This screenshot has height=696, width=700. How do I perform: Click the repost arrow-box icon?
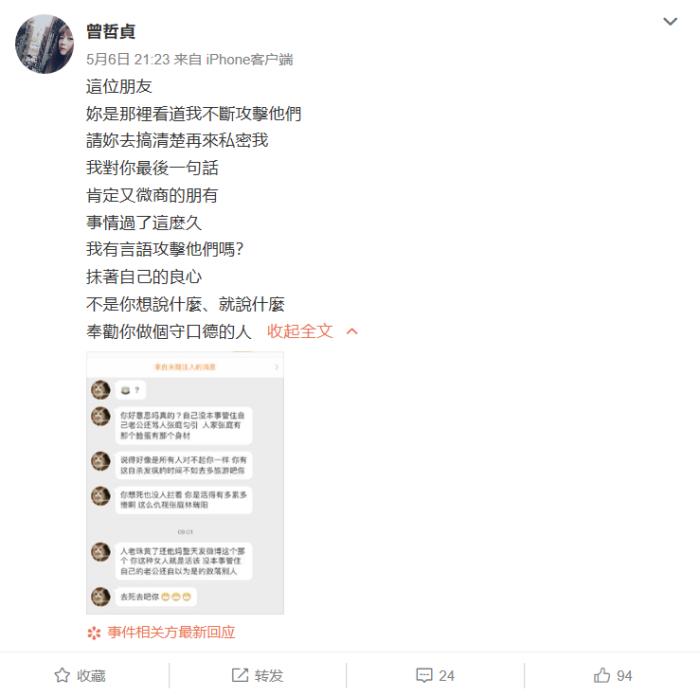(x=240, y=675)
